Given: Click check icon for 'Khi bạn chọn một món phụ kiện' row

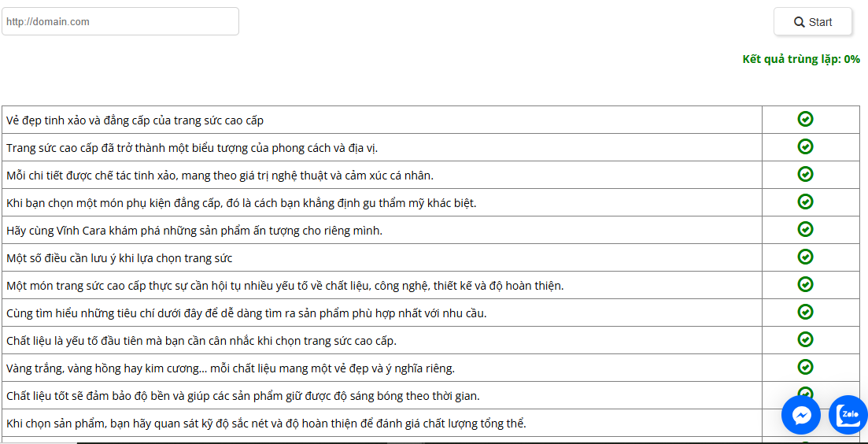Looking at the screenshot, I should 806,202.
